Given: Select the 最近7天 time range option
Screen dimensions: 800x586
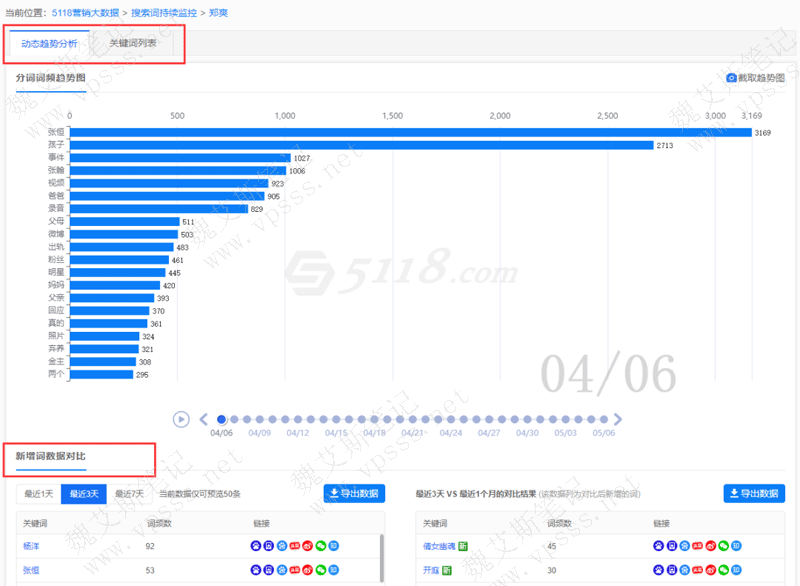Looking at the screenshot, I should pyautogui.click(x=129, y=493).
